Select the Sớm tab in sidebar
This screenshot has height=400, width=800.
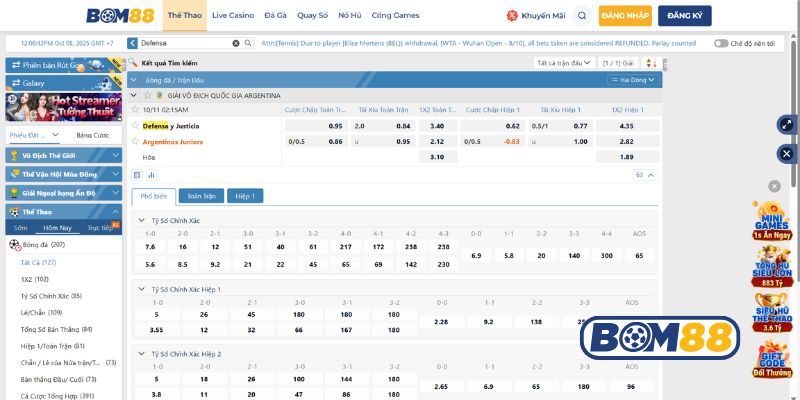point(21,228)
